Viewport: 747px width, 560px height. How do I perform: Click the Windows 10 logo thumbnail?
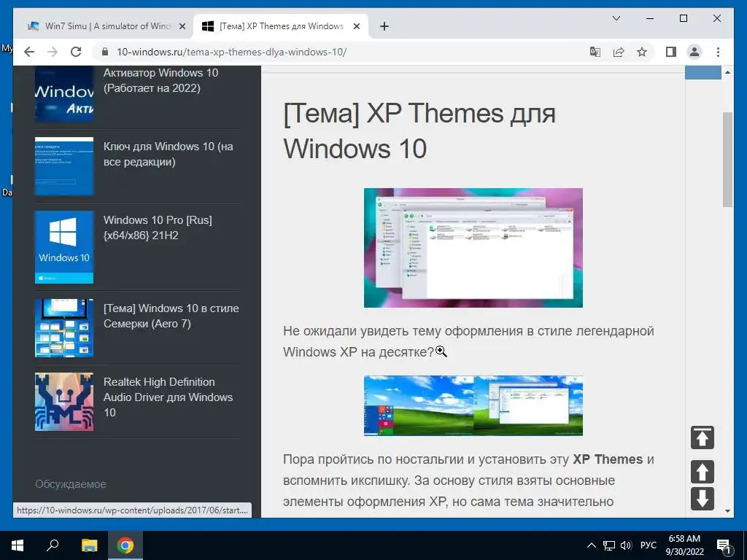pos(64,247)
